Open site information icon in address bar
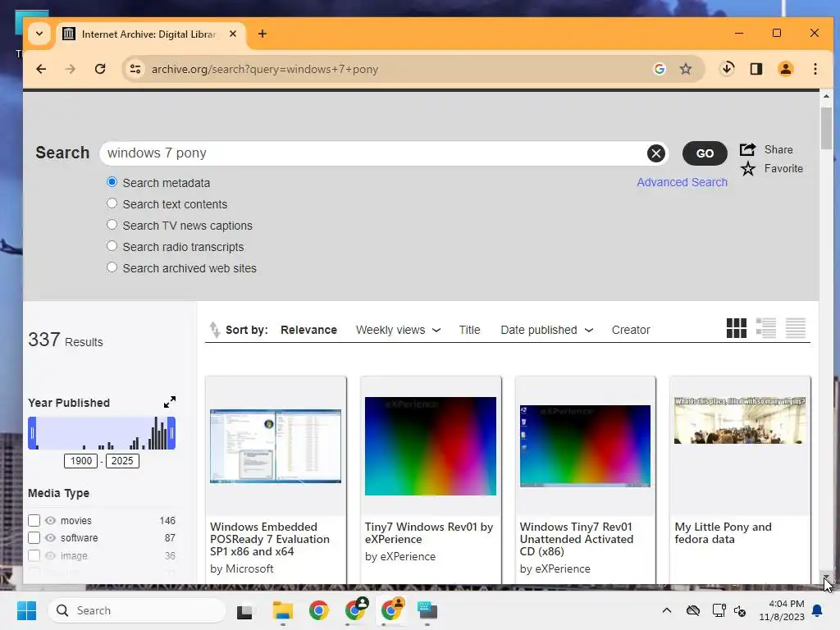 coord(135,69)
